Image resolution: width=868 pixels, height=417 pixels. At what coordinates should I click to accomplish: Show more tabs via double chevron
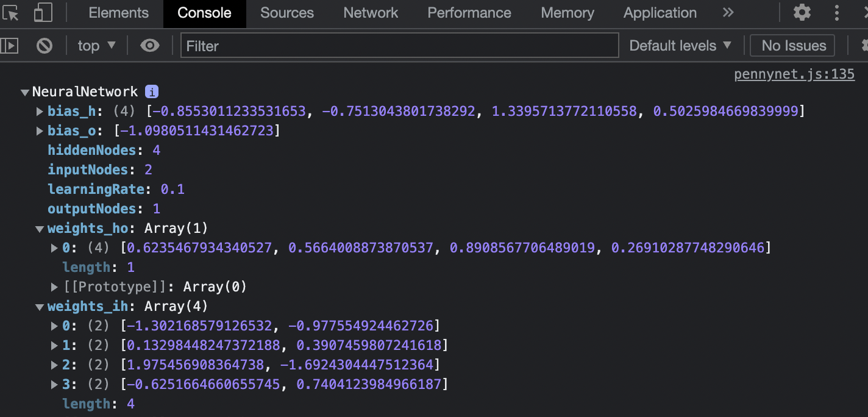tap(728, 13)
